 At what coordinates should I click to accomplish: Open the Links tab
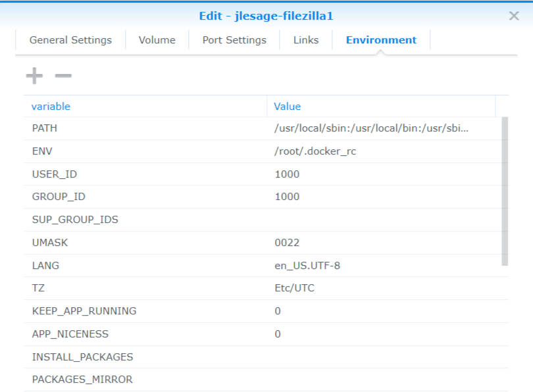pyautogui.click(x=305, y=39)
